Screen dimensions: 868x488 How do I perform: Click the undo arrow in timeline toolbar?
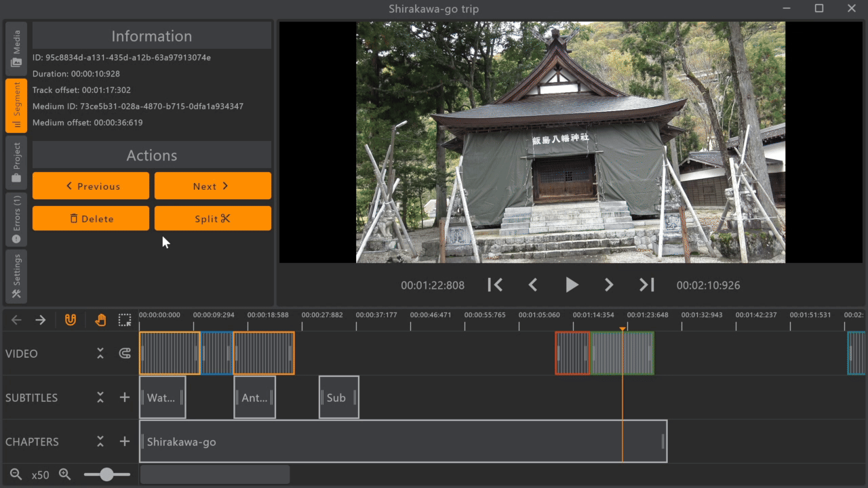coord(16,320)
